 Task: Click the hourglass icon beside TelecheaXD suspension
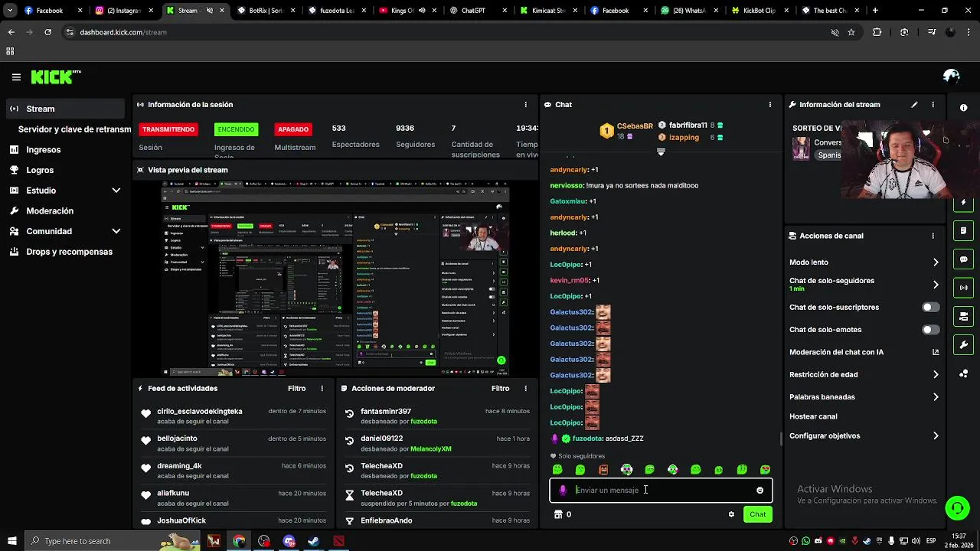350,496
